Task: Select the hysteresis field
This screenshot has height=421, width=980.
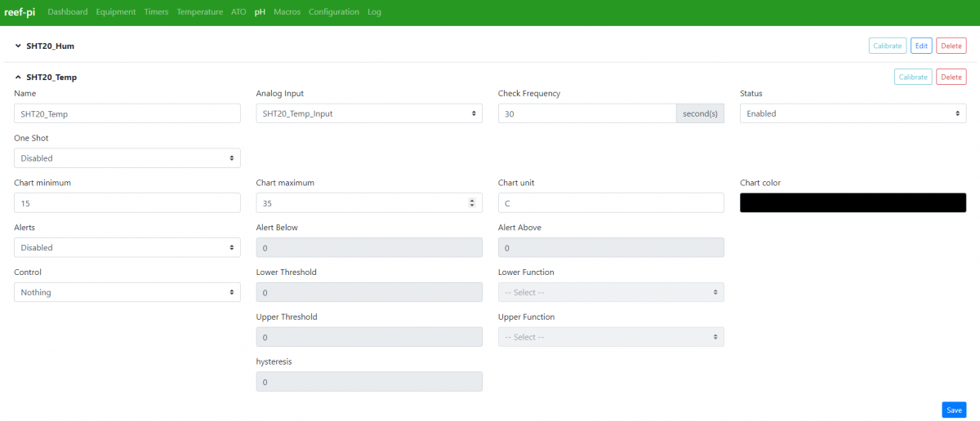Action: (x=369, y=382)
